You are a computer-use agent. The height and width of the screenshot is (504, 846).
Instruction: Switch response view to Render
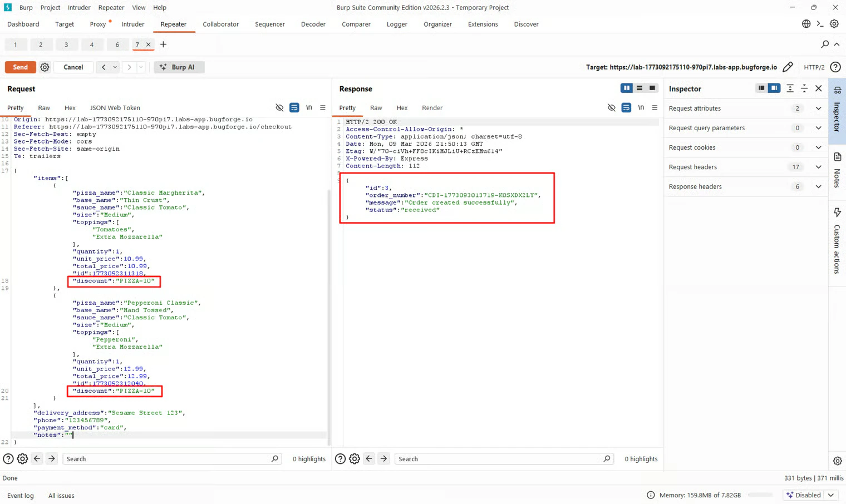432,108
